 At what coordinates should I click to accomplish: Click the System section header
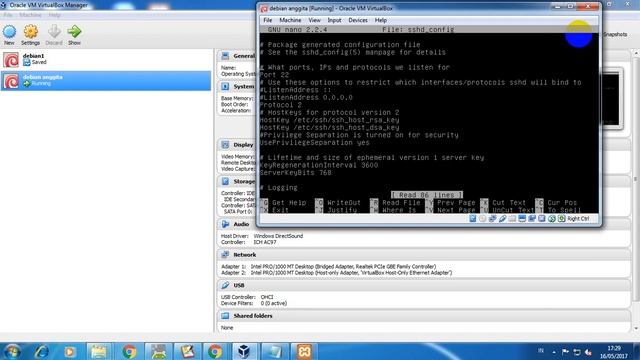pos(244,87)
